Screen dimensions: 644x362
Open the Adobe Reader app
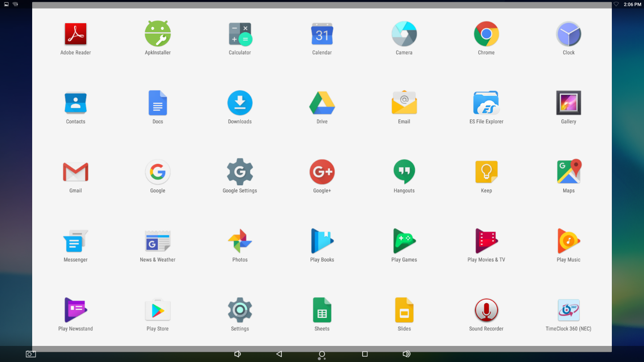coord(75,34)
